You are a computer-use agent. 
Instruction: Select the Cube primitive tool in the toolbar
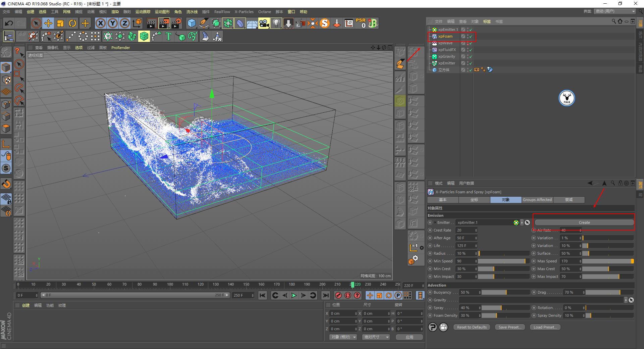point(192,23)
